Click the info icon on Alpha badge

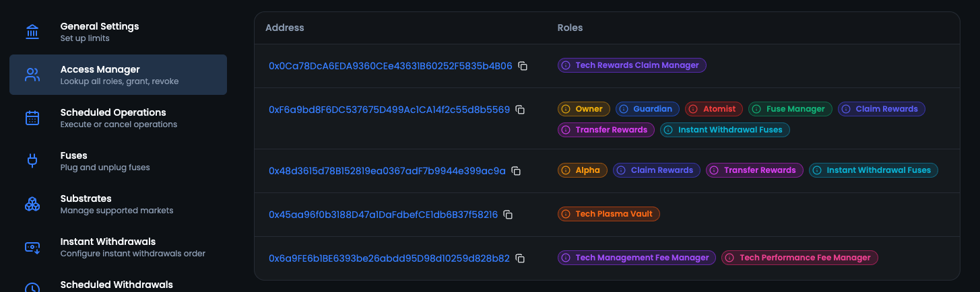[x=566, y=170]
